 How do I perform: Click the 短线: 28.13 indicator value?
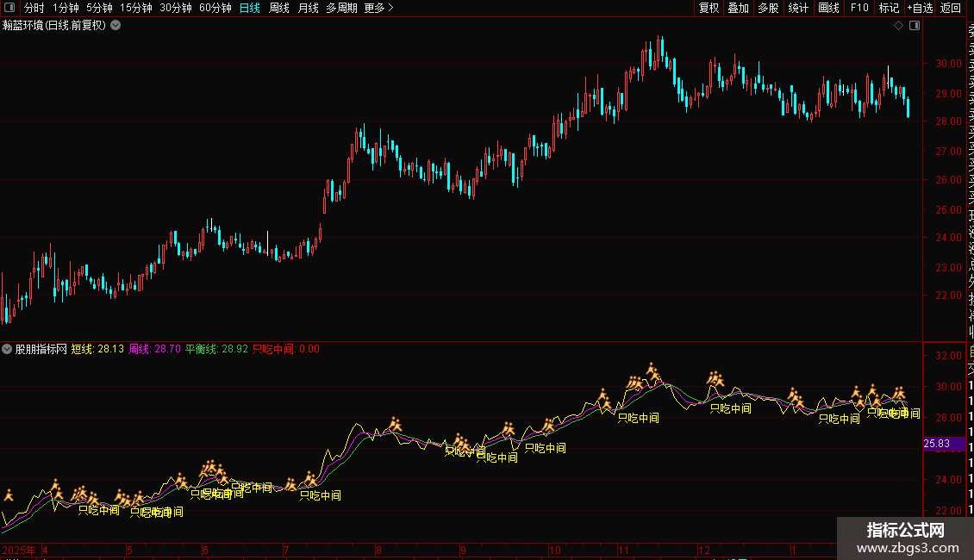click(97, 349)
